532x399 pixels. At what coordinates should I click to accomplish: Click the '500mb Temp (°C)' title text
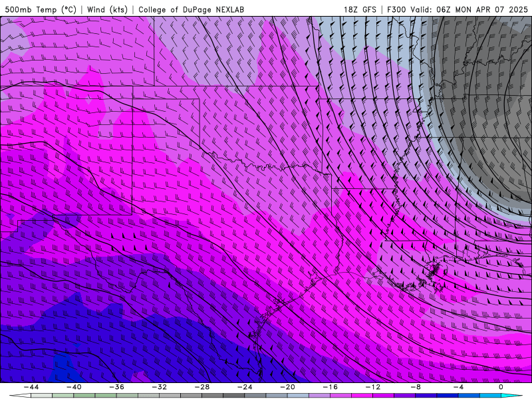pos(41,9)
